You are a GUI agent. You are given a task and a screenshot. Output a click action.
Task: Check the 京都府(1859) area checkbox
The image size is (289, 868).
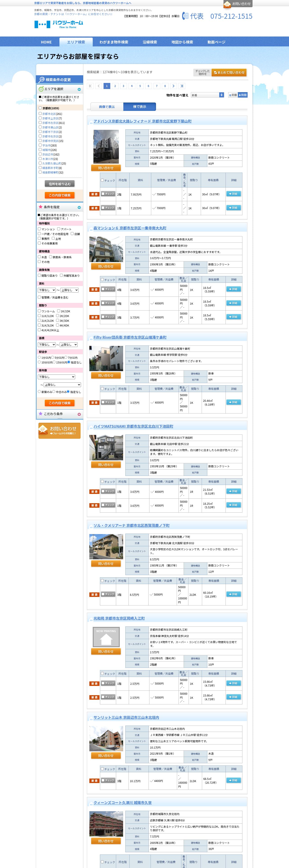point(40,108)
